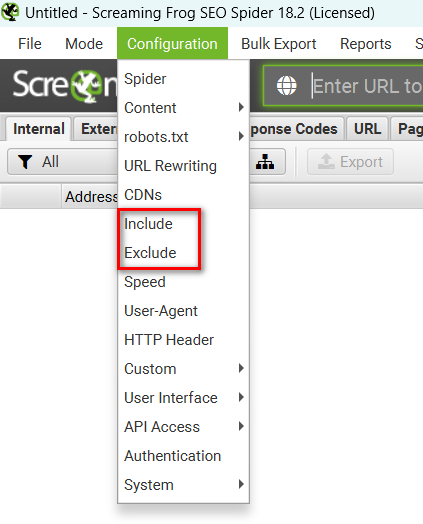Click the funnel filter icon next to All
Viewport: 423px width, 524px height.
[x=25, y=162]
